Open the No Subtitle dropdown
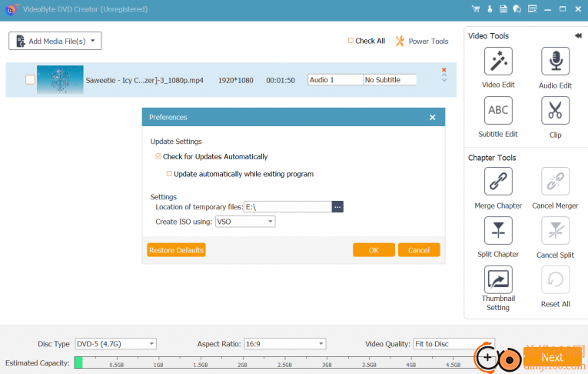Image resolution: width=588 pixels, height=374 pixels. click(390, 80)
